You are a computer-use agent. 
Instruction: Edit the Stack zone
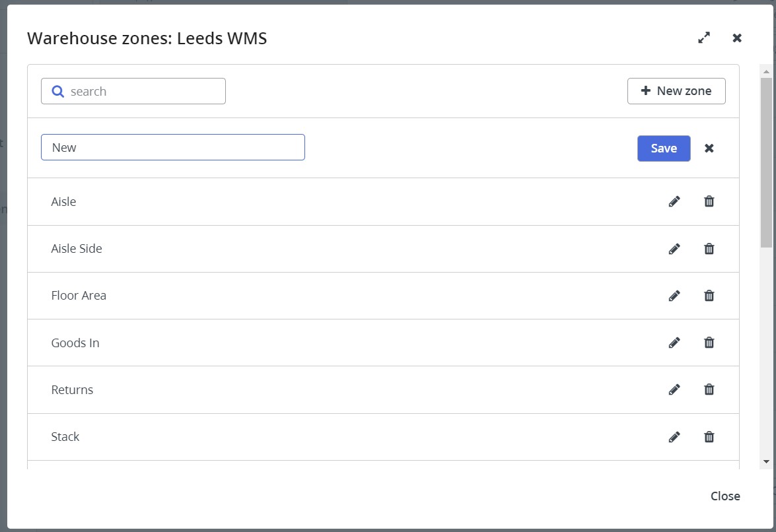tap(674, 437)
